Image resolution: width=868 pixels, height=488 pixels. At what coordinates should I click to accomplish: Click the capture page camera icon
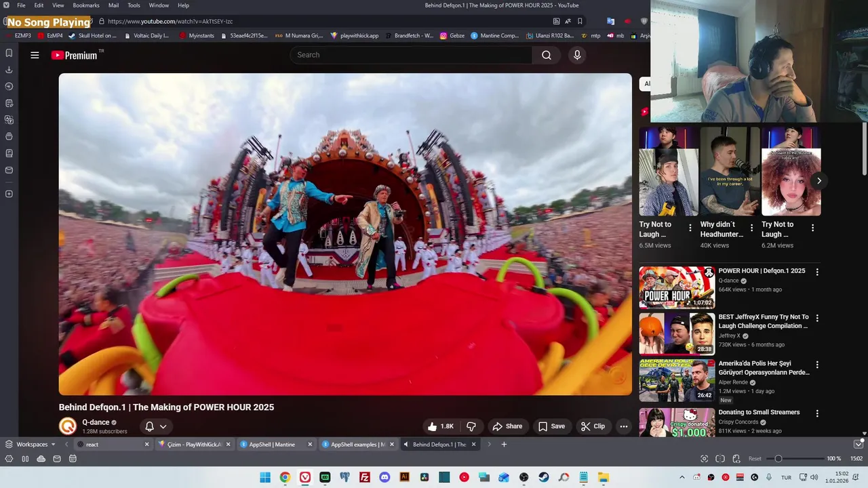click(x=704, y=459)
